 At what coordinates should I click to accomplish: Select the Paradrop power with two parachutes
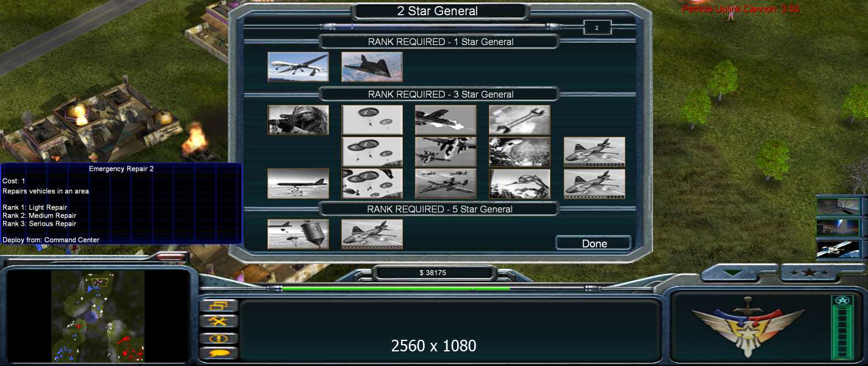coord(372,120)
